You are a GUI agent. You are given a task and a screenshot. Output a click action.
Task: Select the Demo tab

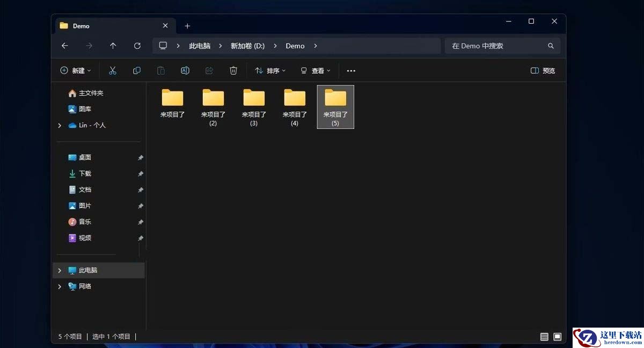[114, 26]
